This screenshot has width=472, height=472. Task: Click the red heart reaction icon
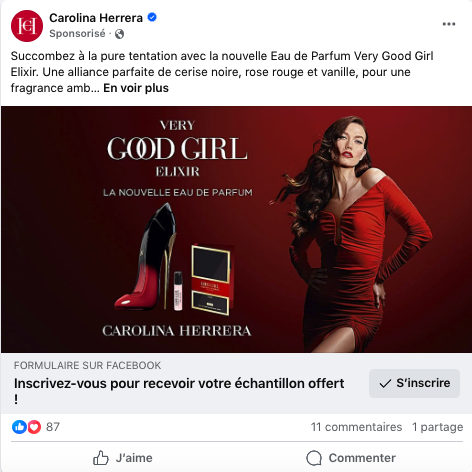pyautogui.click(x=34, y=427)
